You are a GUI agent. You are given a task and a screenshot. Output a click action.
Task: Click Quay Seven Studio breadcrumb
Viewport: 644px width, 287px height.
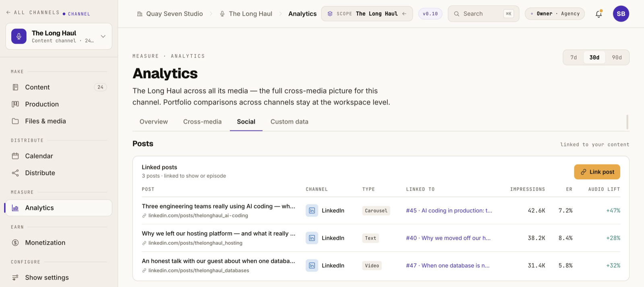[x=174, y=14]
